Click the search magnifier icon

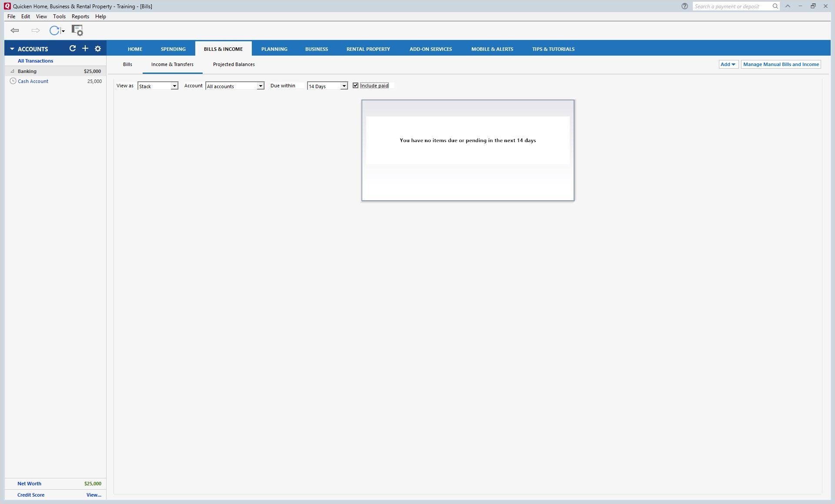pos(775,6)
